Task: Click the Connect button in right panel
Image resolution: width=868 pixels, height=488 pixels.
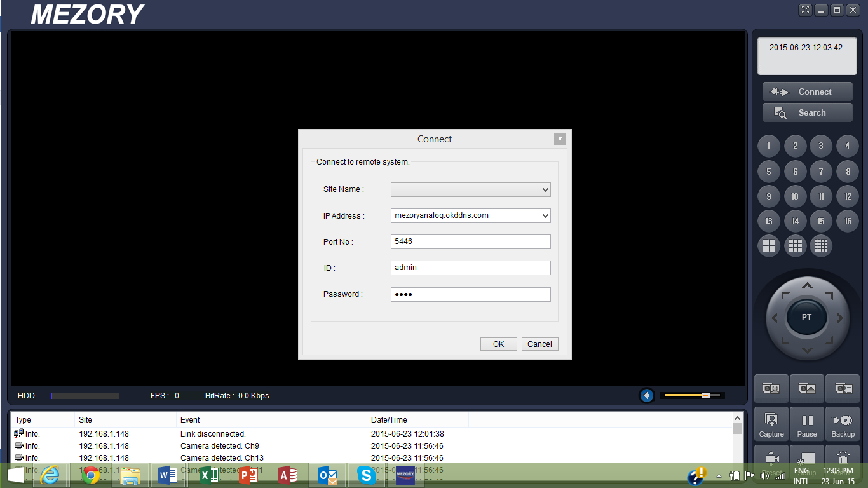Action: (808, 91)
